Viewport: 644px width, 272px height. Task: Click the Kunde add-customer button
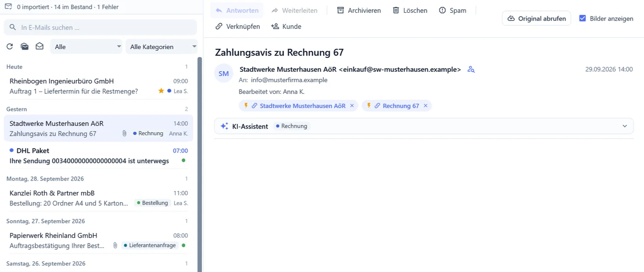click(x=286, y=26)
